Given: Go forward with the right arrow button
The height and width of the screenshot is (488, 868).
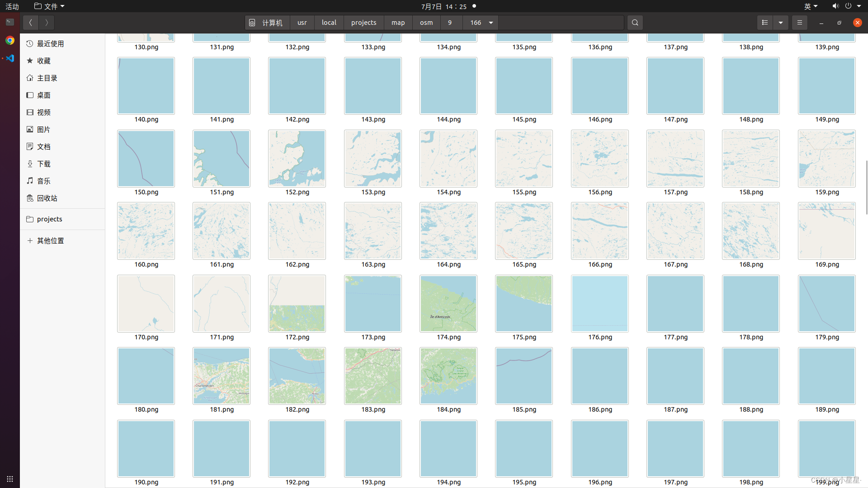Looking at the screenshot, I should pos(47,23).
